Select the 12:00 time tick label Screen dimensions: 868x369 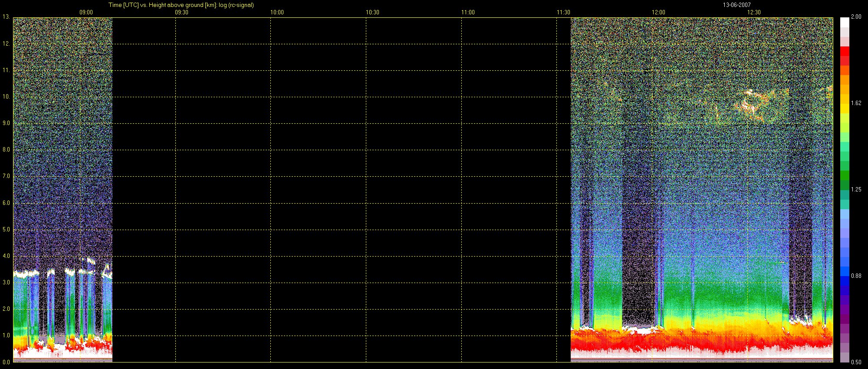(658, 12)
